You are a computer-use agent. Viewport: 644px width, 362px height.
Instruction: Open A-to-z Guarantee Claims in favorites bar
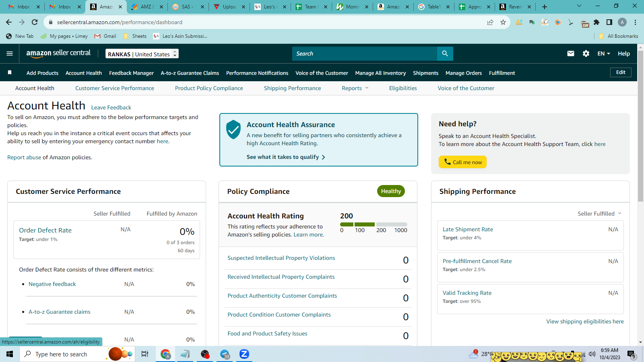190,73
